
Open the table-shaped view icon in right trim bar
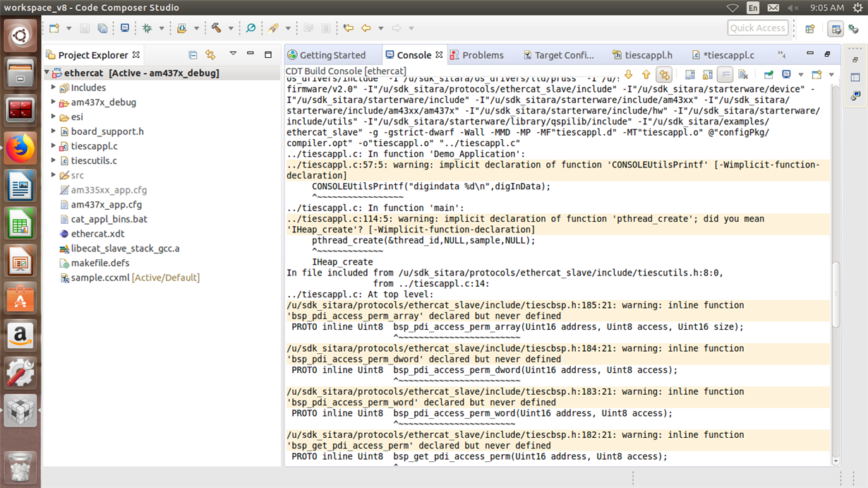click(855, 78)
